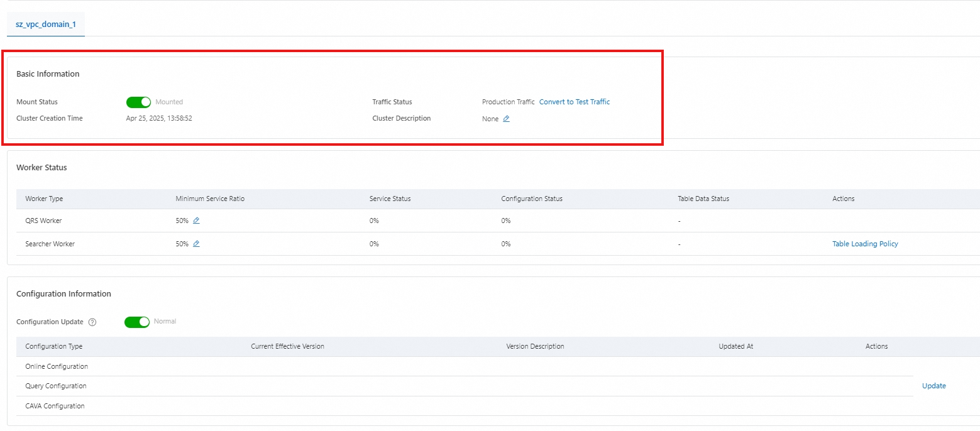Image resolution: width=980 pixels, height=431 pixels.
Task: Select the QRS Worker row label
Action: (43, 221)
